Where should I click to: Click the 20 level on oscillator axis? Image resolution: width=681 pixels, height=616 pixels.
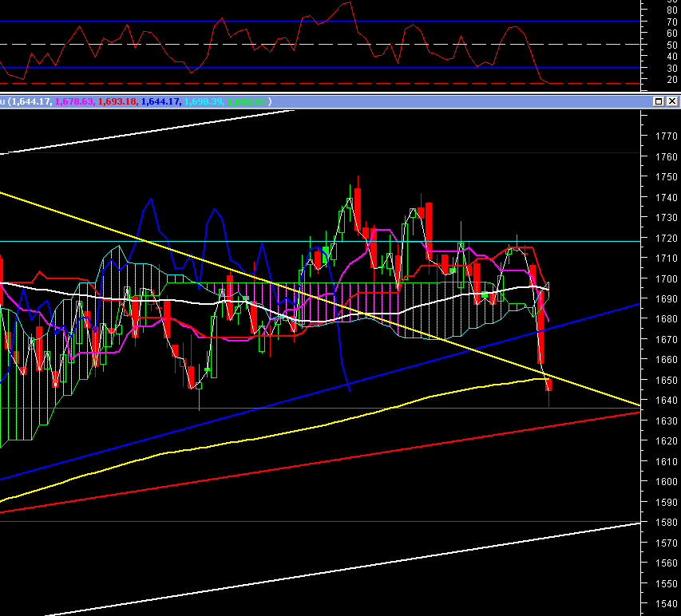point(672,80)
